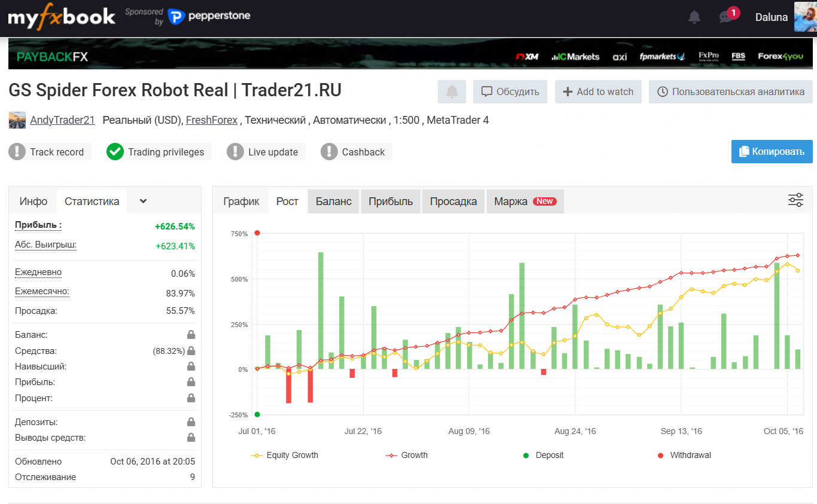Switch to the Просадка chart tab

[453, 201]
